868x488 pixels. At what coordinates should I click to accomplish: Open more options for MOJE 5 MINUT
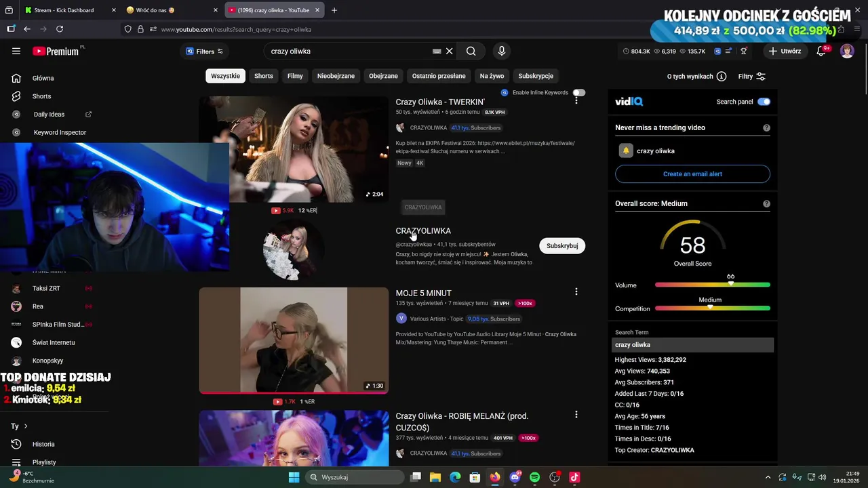pyautogui.click(x=576, y=291)
